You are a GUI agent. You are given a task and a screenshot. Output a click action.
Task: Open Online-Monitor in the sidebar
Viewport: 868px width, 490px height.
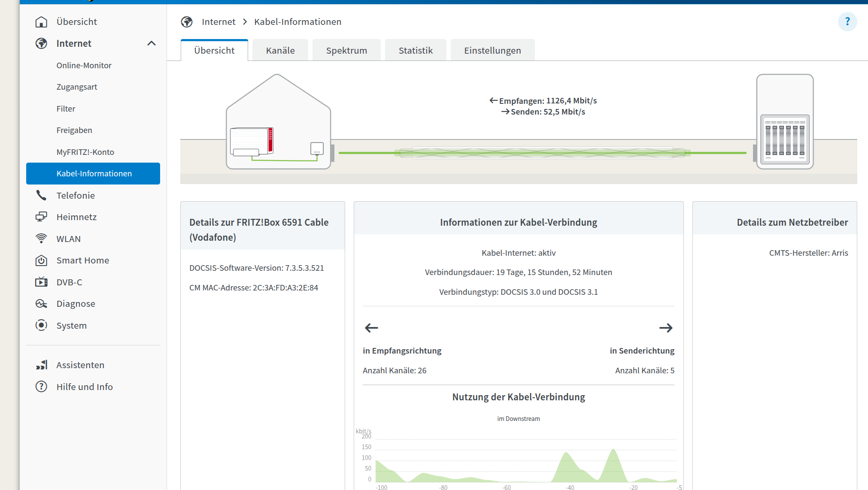[x=84, y=65]
